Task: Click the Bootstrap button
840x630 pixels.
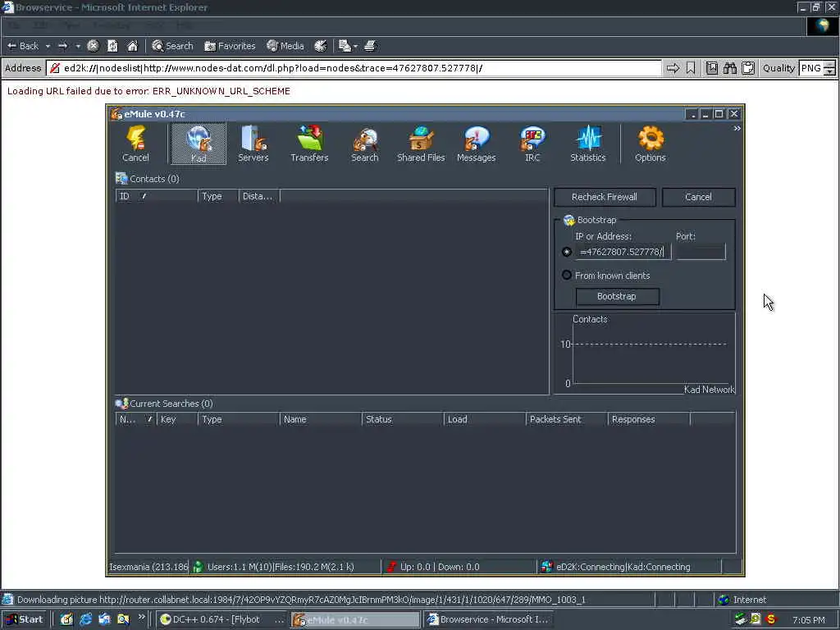Action: click(617, 296)
